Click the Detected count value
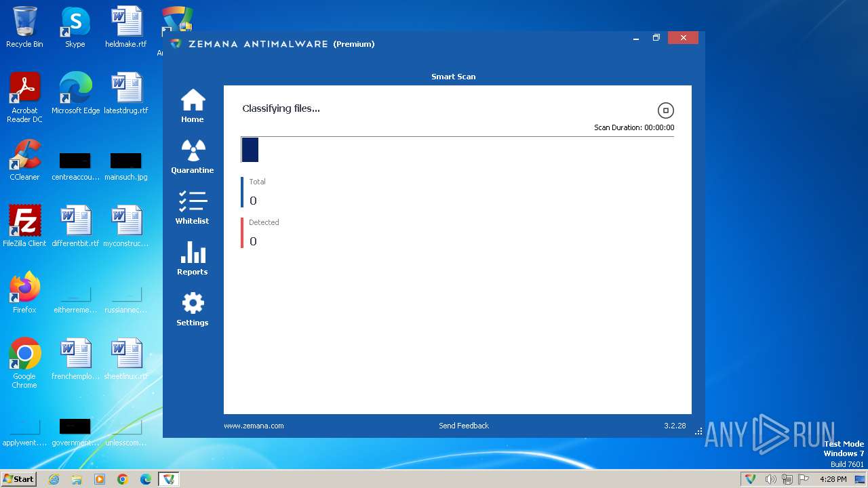Screen dimensions: 868x488 253,241
